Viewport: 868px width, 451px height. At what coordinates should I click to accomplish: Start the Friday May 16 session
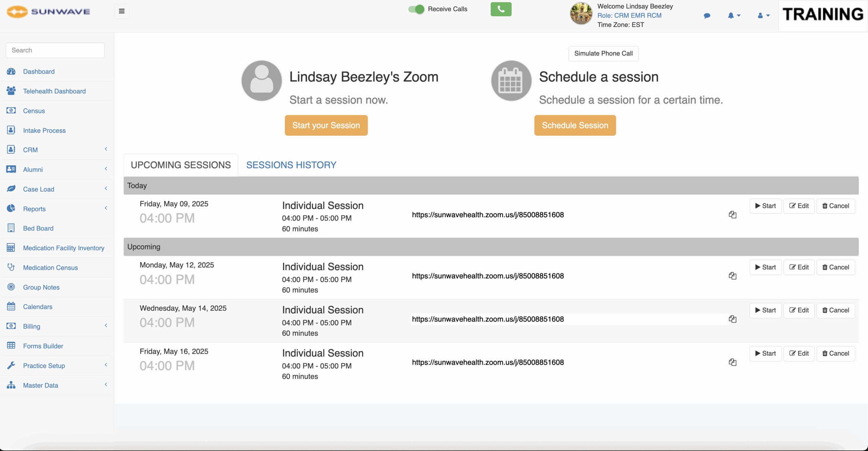pyautogui.click(x=765, y=353)
